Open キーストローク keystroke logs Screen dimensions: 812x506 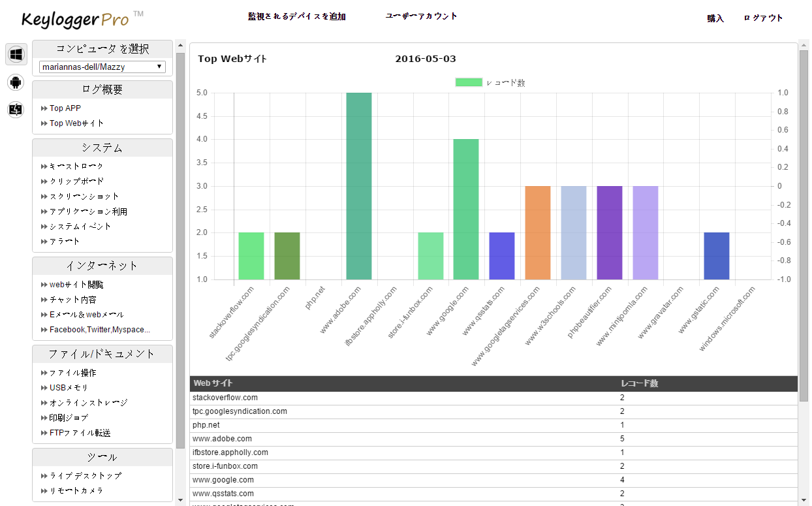click(x=76, y=166)
